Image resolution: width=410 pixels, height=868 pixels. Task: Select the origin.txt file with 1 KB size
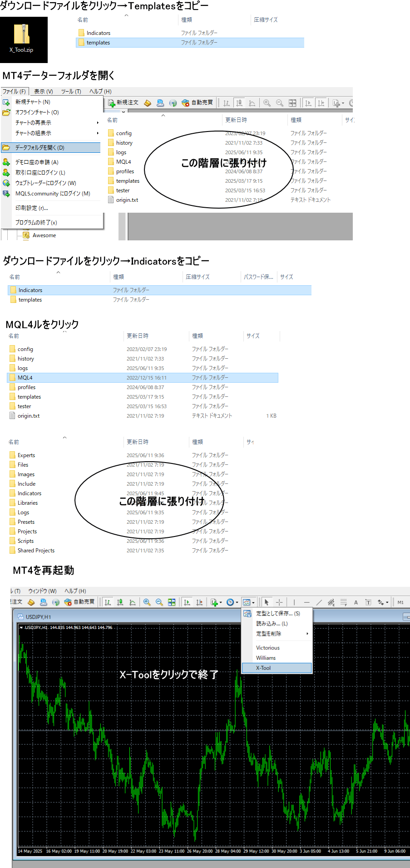pos(29,416)
